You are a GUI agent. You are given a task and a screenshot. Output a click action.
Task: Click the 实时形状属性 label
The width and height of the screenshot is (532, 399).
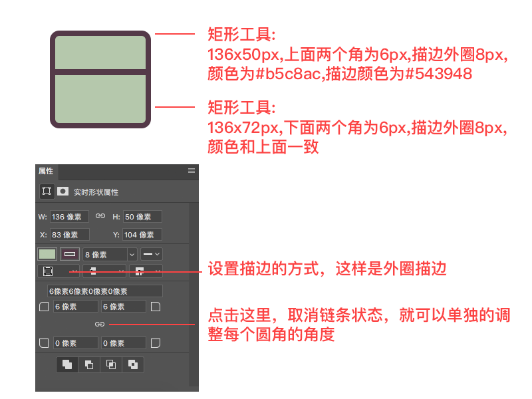click(x=96, y=192)
